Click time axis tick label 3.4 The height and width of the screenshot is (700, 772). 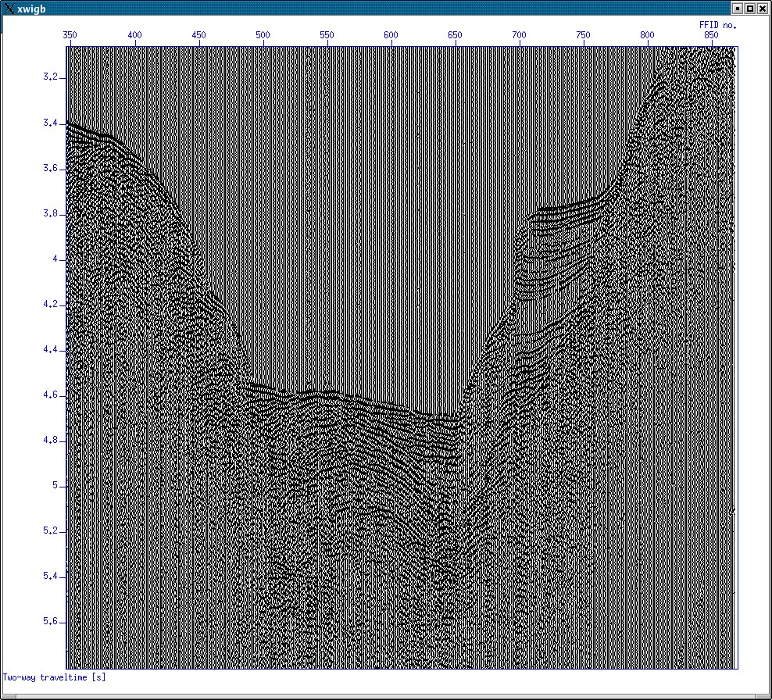coord(50,123)
